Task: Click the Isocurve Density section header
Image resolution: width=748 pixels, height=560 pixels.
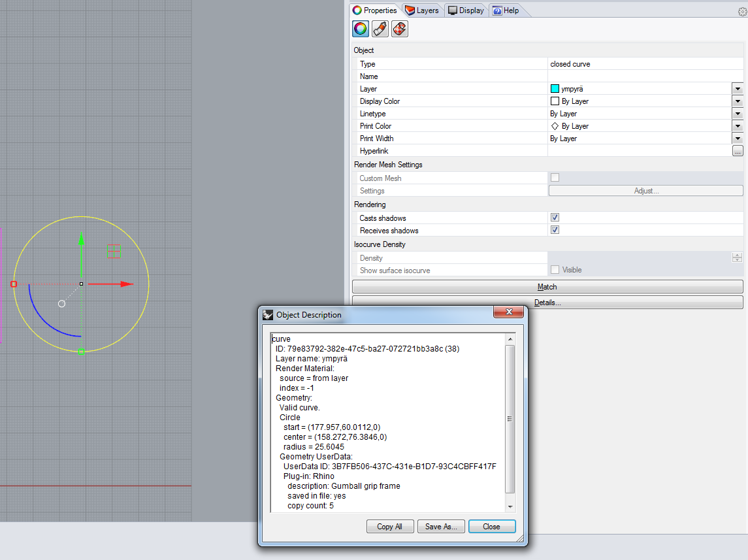Action: tap(380, 244)
